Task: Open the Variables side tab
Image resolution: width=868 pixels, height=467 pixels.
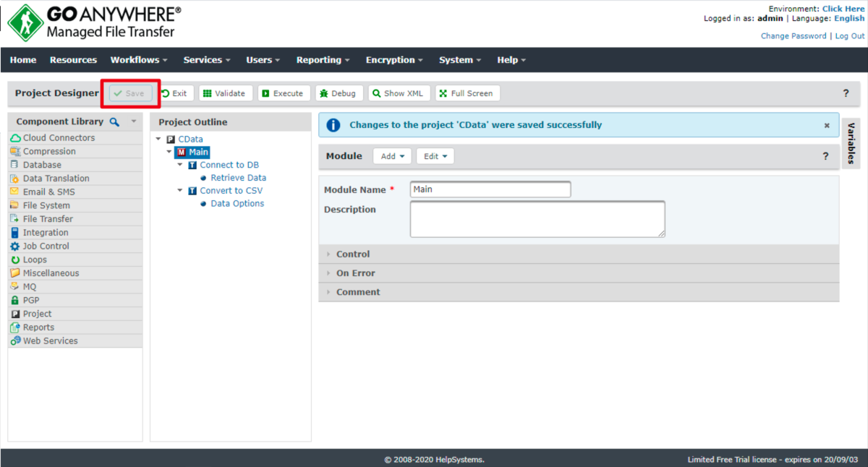Action: pos(851,144)
